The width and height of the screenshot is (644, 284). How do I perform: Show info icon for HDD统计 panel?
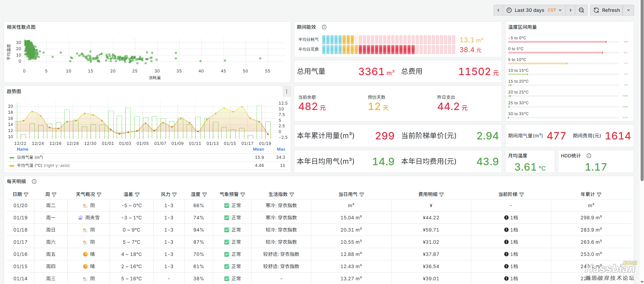589,156
